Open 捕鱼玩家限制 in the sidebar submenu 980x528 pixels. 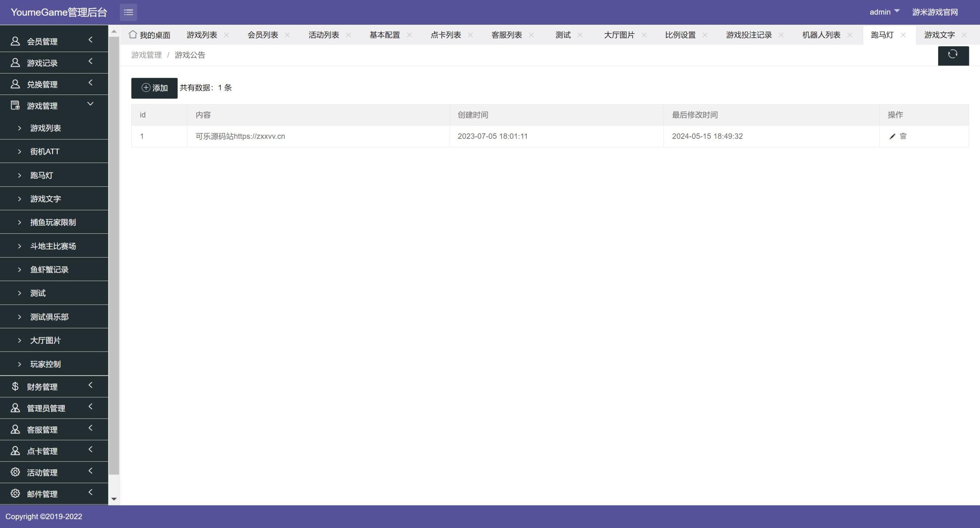click(53, 222)
